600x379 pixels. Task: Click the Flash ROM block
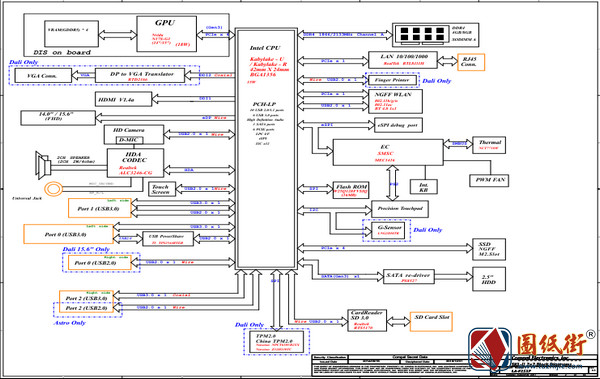point(351,190)
